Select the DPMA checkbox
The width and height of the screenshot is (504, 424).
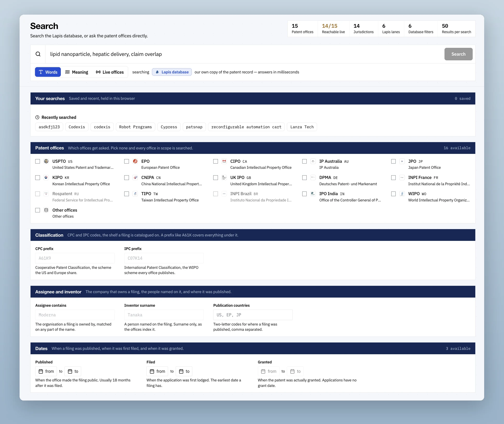click(304, 177)
